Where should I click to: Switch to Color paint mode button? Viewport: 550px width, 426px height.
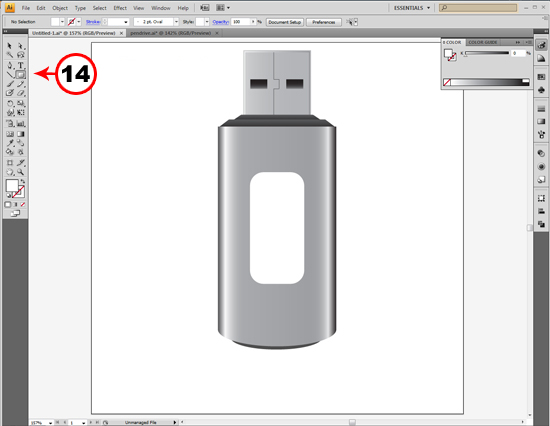[8, 204]
